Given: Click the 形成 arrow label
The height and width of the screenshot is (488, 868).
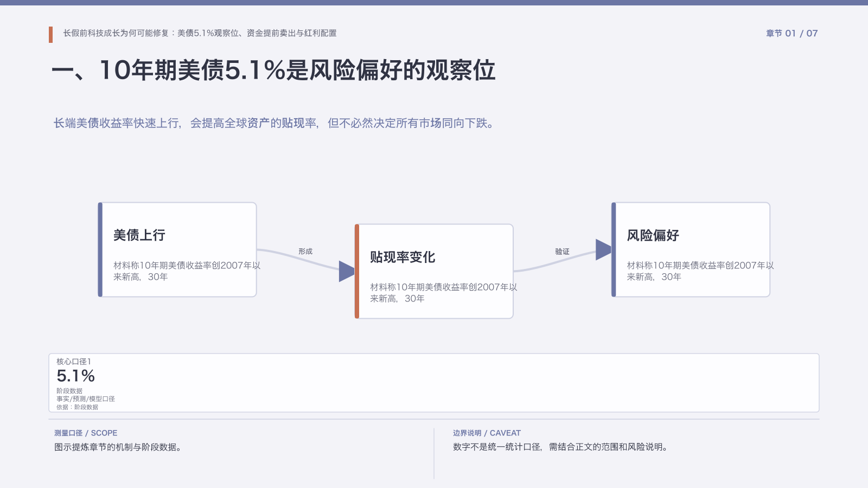Looking at the screenshot, I should (305, 252).
